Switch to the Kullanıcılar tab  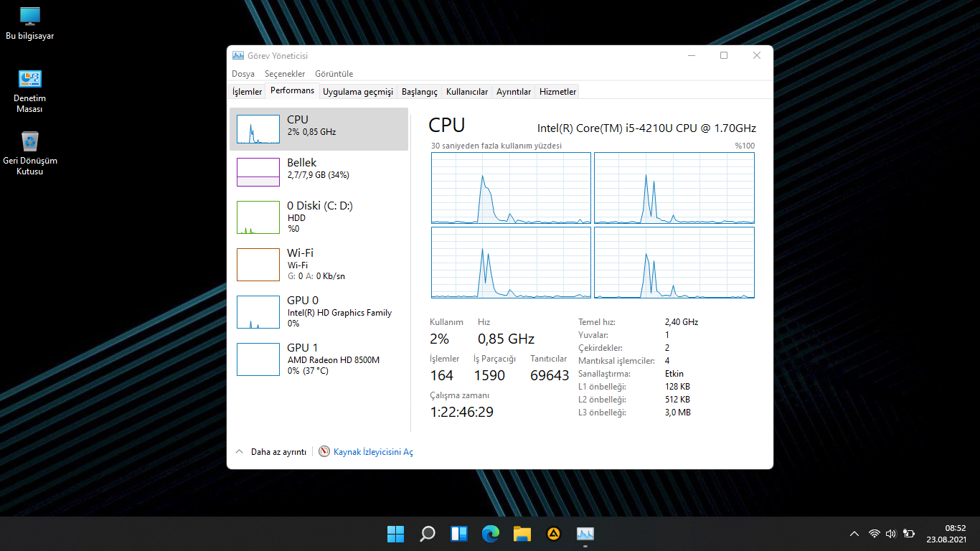click(x=467, y=92)
